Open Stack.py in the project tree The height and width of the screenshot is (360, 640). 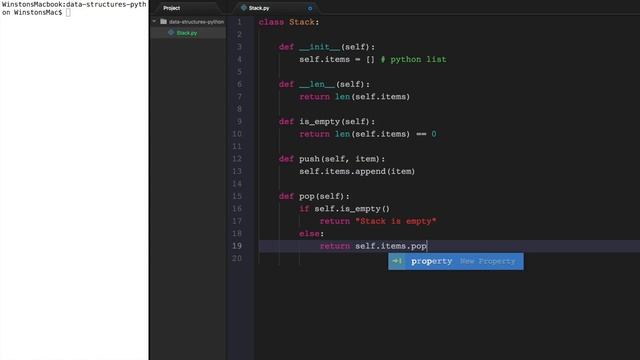coord(187,33)
